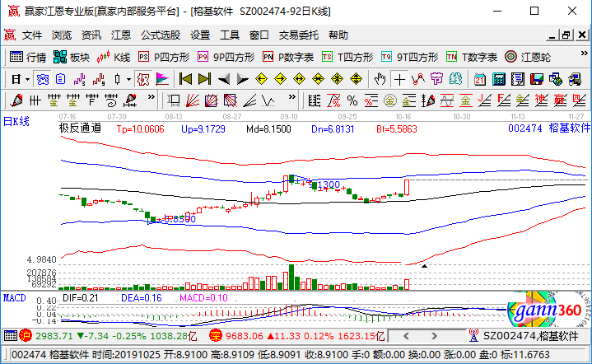Click the candlestick chart icon
Image resolution: width=592 pixels, height=364 pixels.
coord(118,80)
